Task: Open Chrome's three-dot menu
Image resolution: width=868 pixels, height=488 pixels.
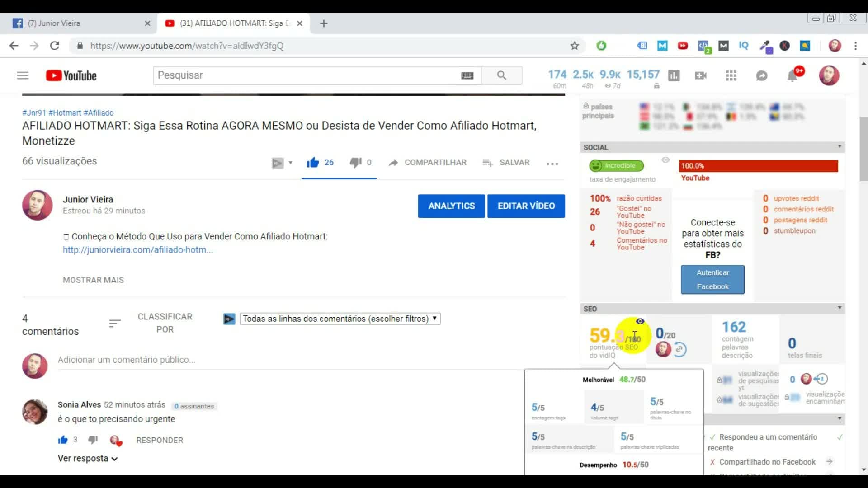Action: pos(855,46)
